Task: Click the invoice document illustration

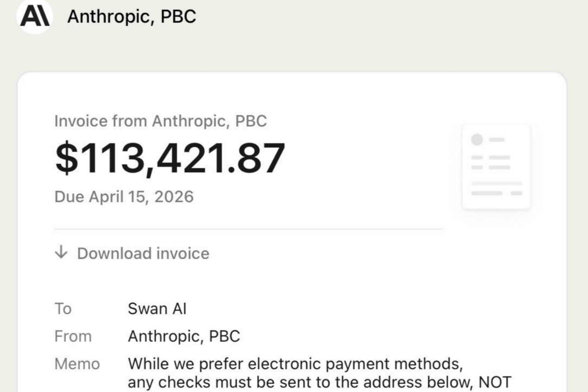Action: 496,167
